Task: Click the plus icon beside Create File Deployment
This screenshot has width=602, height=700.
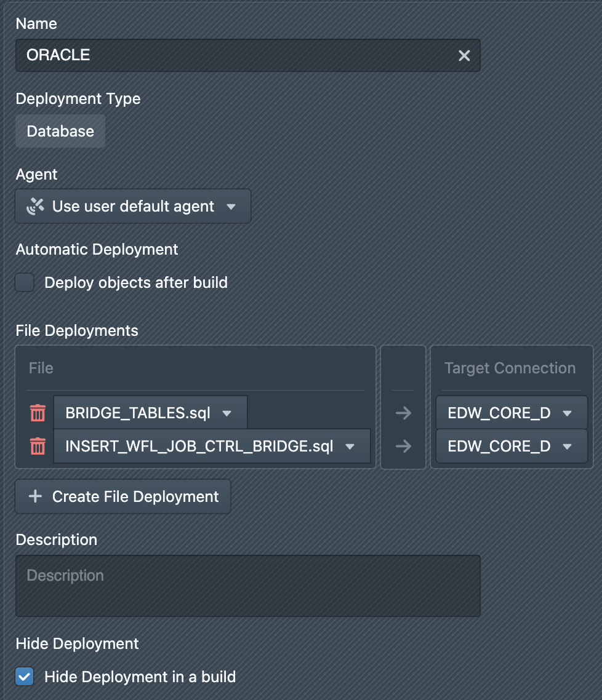Action: click(x=36, y=497)
